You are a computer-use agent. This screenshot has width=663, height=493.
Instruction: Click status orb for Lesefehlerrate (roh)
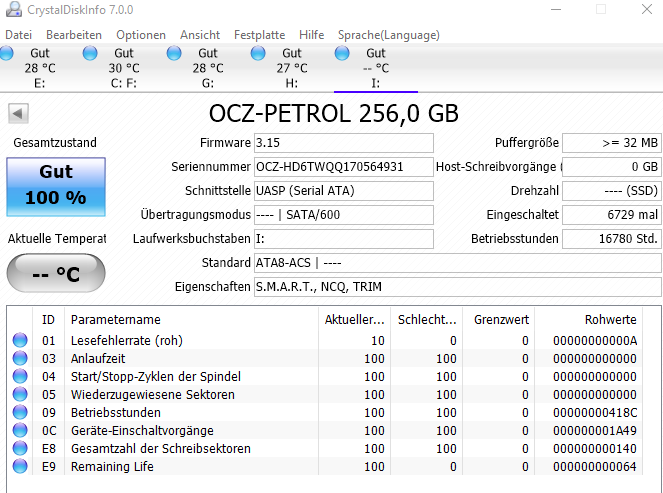[x=20, y=340]
